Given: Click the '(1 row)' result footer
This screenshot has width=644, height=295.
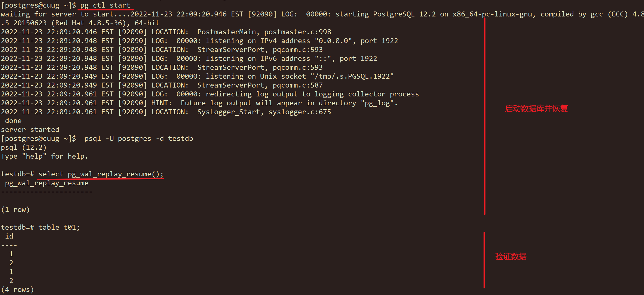Looking at the screenshot, I should click(15, 210).
